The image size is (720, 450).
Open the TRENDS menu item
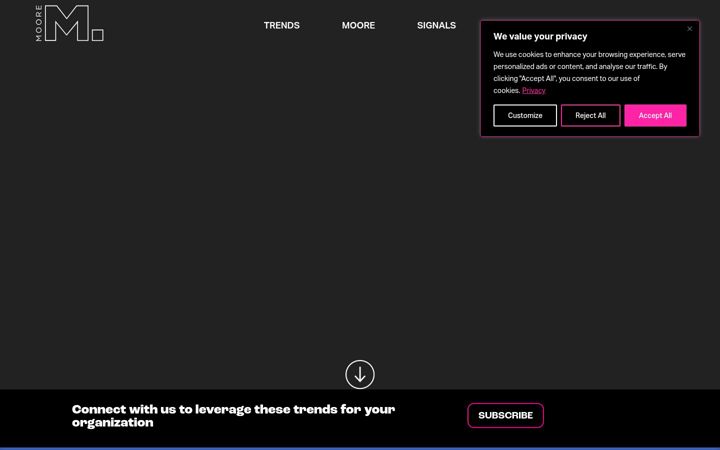281,25
